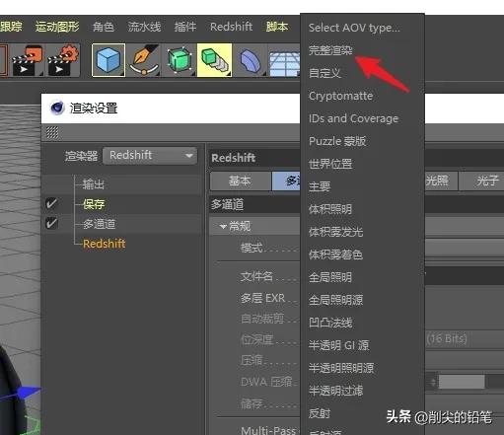Screen dimensions: 504x435
Task: Click the grey slider bar on right
Action: [x=462, y=382]
